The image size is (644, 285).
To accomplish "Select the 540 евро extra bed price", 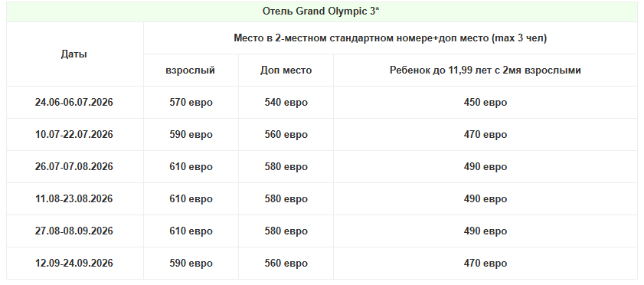I will [x=286, y=102].
